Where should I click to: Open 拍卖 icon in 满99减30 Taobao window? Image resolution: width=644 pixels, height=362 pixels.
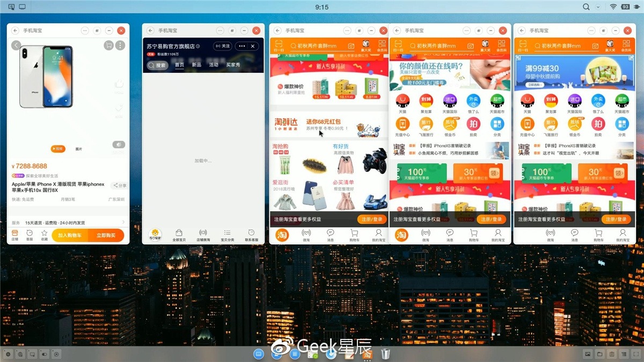(598, 127)
